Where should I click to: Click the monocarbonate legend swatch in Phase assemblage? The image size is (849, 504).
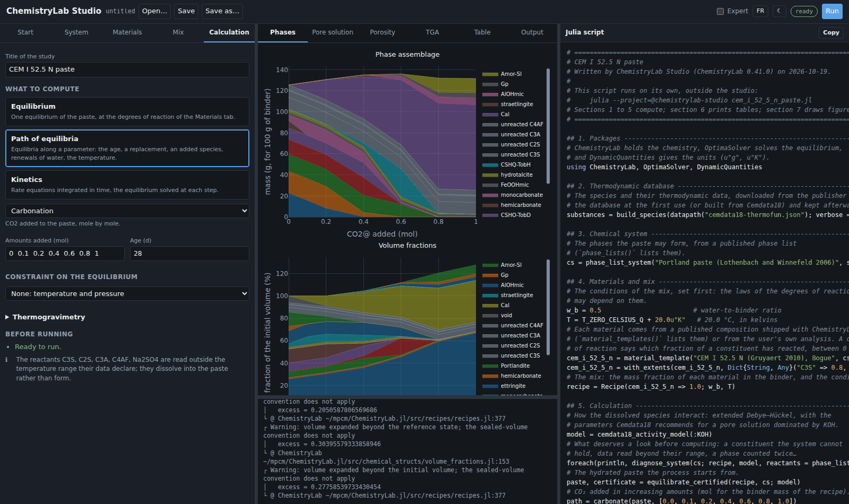click(490, 195)
